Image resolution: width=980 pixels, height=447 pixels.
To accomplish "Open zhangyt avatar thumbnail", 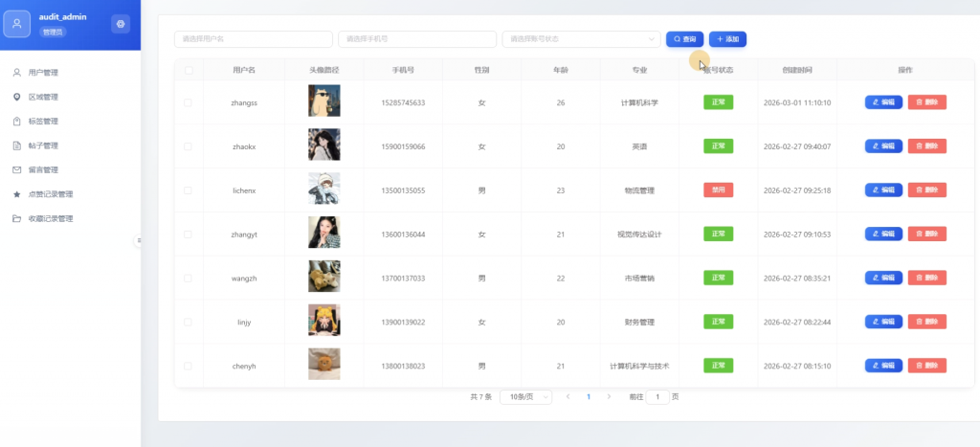I will click(323, 233).
